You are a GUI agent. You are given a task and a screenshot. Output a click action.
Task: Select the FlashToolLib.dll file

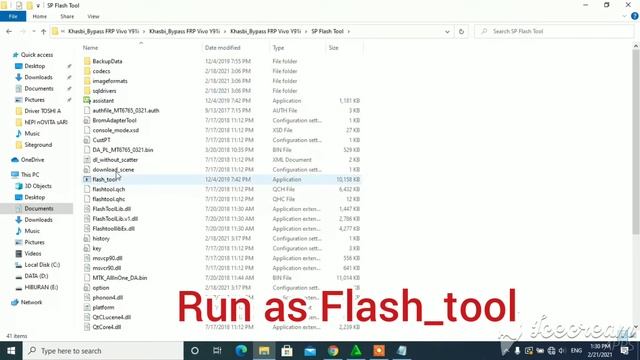(111, 209)
